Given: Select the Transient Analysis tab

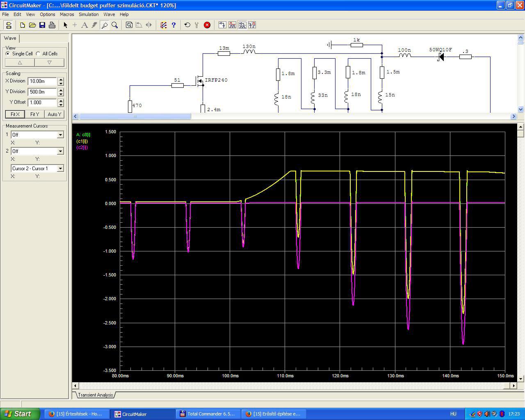Looking at the screenshot, I should [96, 395].
